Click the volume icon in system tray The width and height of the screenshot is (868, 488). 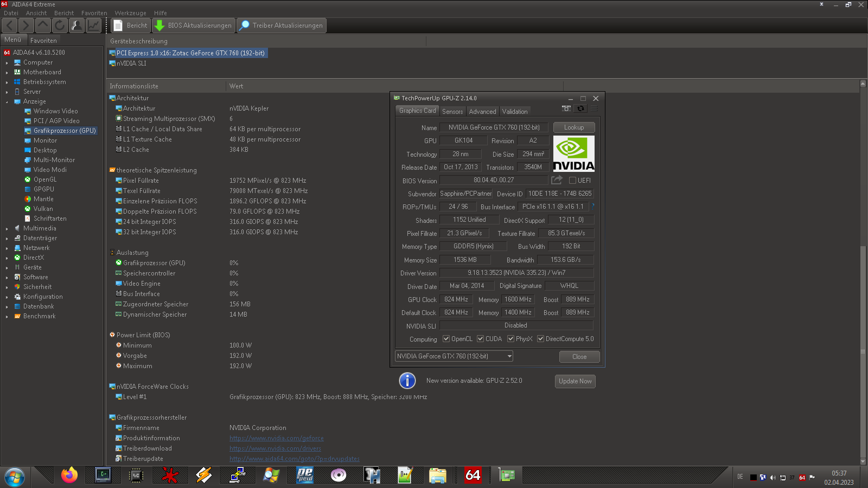773,478
